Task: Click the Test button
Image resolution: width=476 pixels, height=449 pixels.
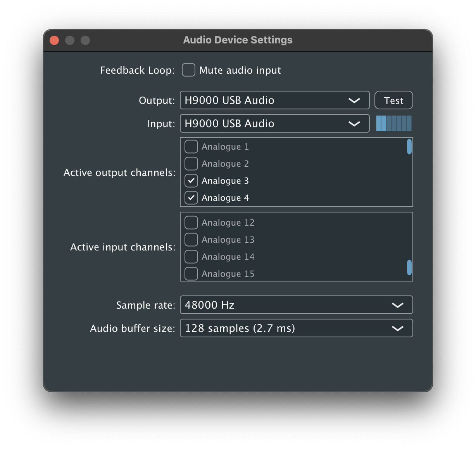Action: pyautogui.click(x=393, y=100)
